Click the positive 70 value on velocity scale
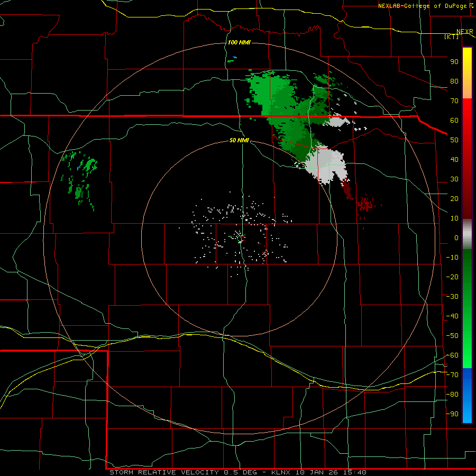Screen dimensions: 476x476 pyautogui.click(x=454, y=101)
